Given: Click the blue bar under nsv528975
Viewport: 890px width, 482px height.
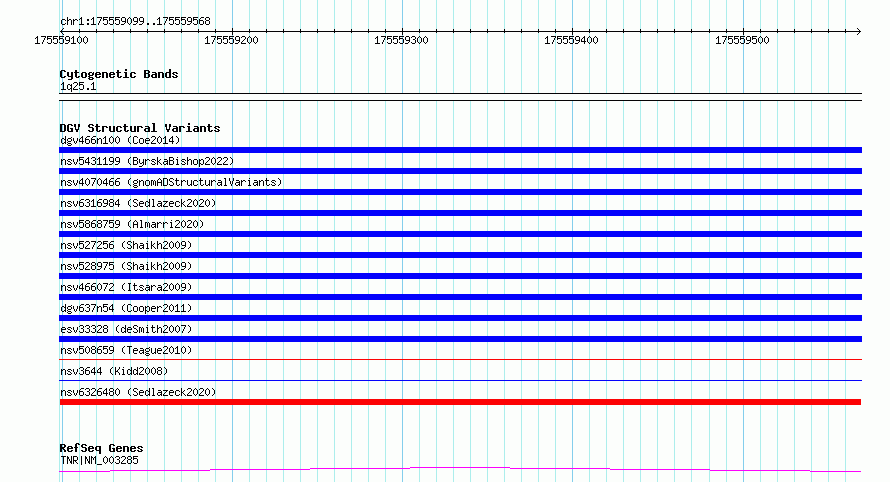Looking at the screenshot, I should pyautogui.click(x=460, y=276).
